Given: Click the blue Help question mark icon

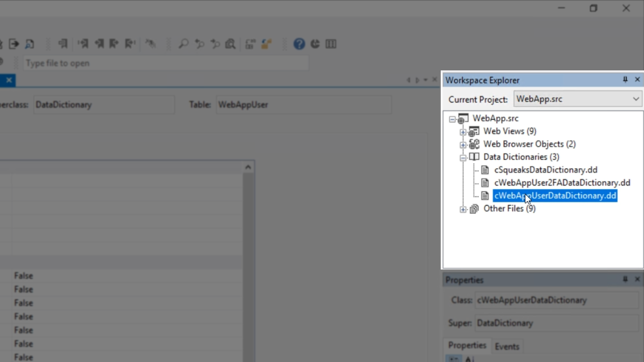Looking at the screenshot, I should 299,44.
